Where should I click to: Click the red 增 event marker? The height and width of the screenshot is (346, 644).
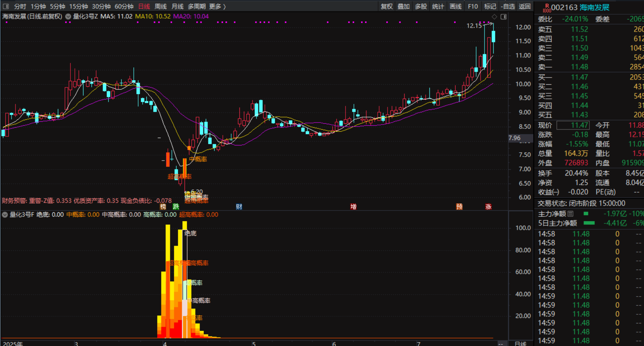pyautogui.click(x=353, y=207)
